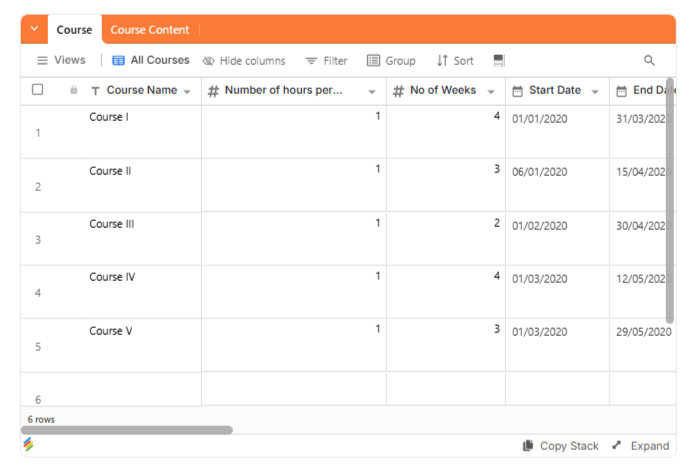The image size is (691, 474).
Task: Click the calendar icon beside Start Date
Action: pyautogui.click(x=517, y=91)
